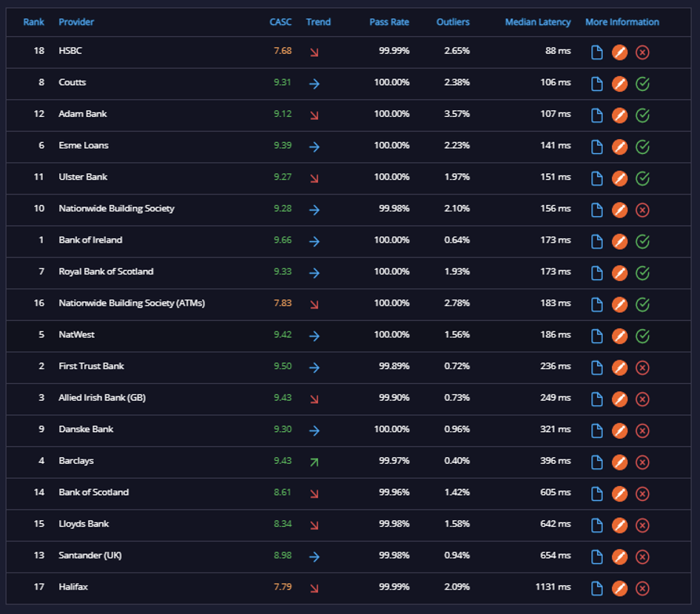The width and height of the screenshot is (700, 614).
Task: Select the Allied Irish Bank (GB) name
Action: click(102, 397)
